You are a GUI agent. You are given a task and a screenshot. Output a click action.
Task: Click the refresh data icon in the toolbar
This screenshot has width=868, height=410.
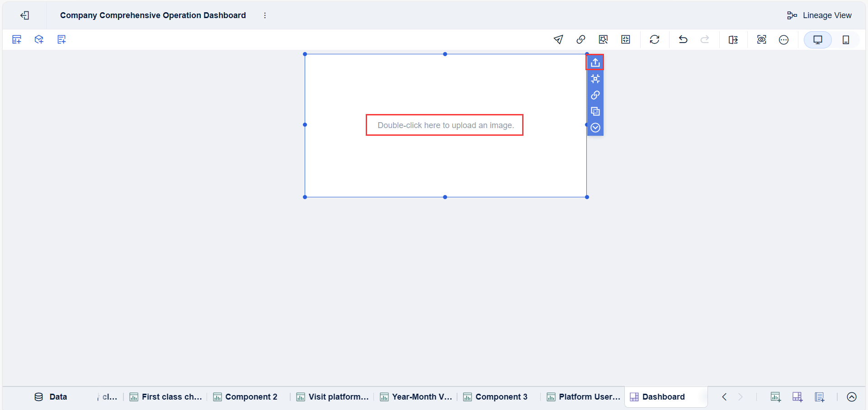[655, 39]
